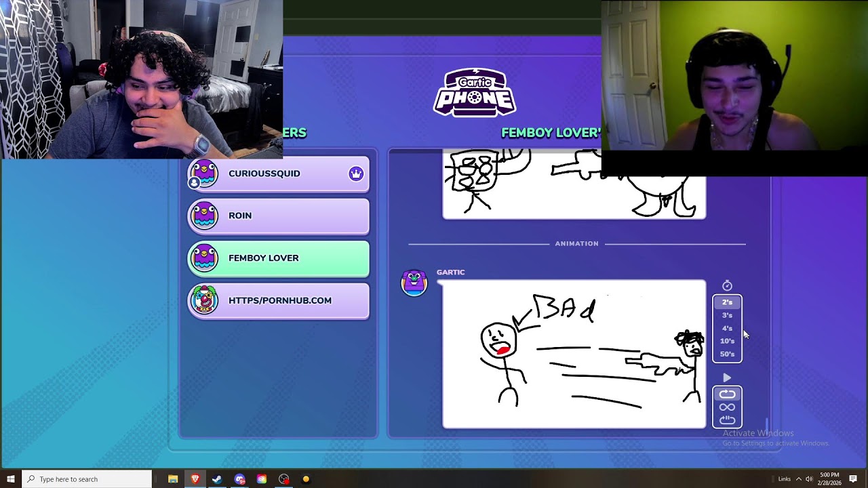This screenshot has height=488, width=868.
Task: Click the Links toolbar in the taskbar
Action: pos(785,479)
